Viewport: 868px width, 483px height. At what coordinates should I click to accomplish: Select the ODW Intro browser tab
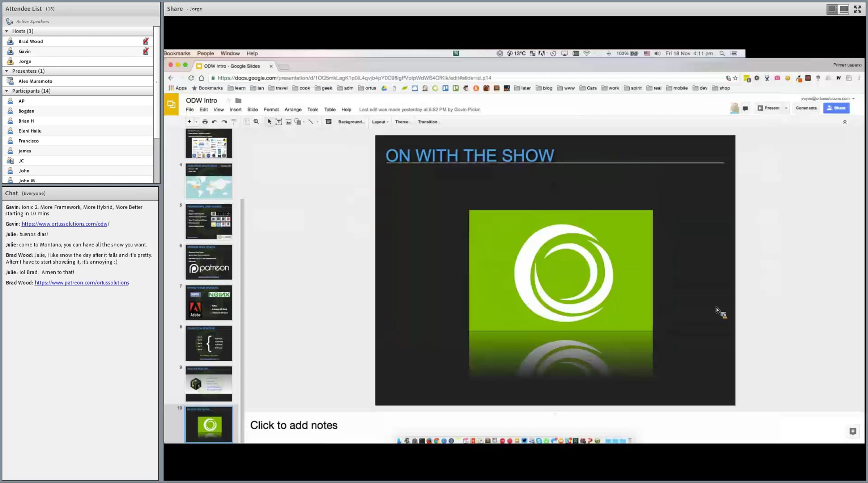234,66
